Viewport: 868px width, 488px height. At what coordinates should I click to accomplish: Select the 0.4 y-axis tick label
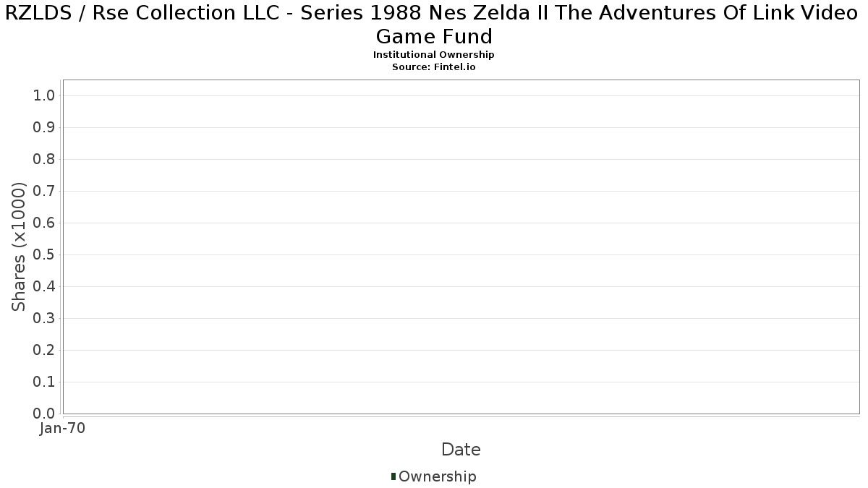(x=44, y=287)
